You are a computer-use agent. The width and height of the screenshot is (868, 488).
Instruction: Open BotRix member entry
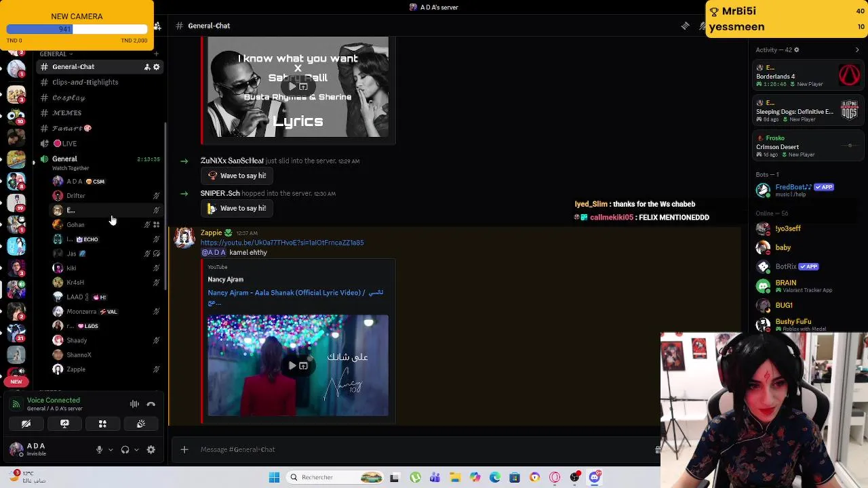787,266
